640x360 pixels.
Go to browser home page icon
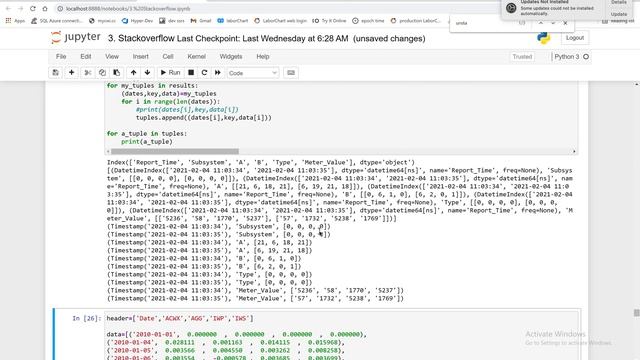(45, 9)
